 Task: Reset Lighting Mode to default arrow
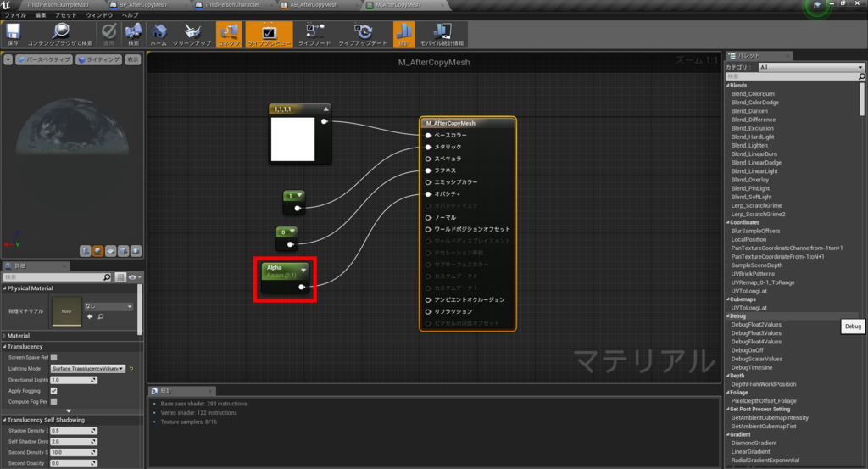click(131, 369)
